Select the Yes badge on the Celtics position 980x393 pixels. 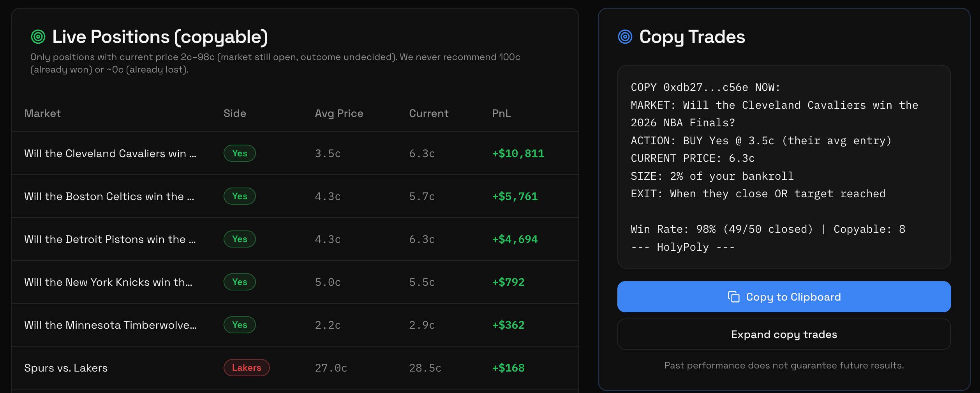[x=240, y=196]
